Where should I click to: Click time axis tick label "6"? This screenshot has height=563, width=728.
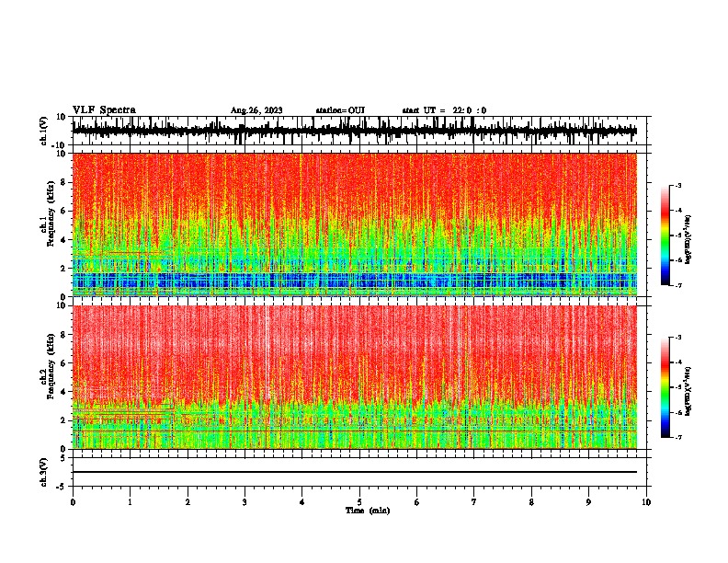(417, 502)
